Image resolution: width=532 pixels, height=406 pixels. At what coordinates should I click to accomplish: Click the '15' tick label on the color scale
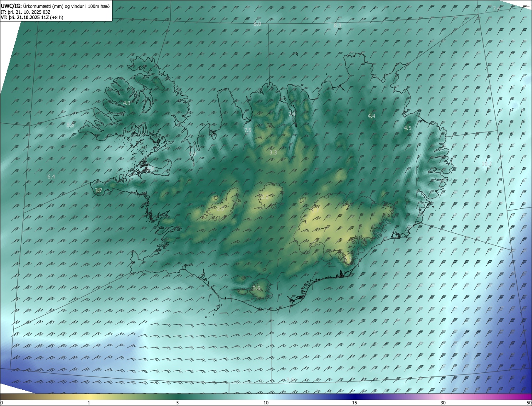(x=355, y=403)
